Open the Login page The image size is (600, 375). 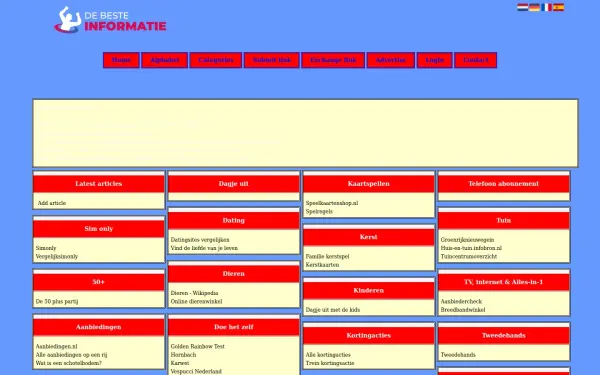coord(435,60)
